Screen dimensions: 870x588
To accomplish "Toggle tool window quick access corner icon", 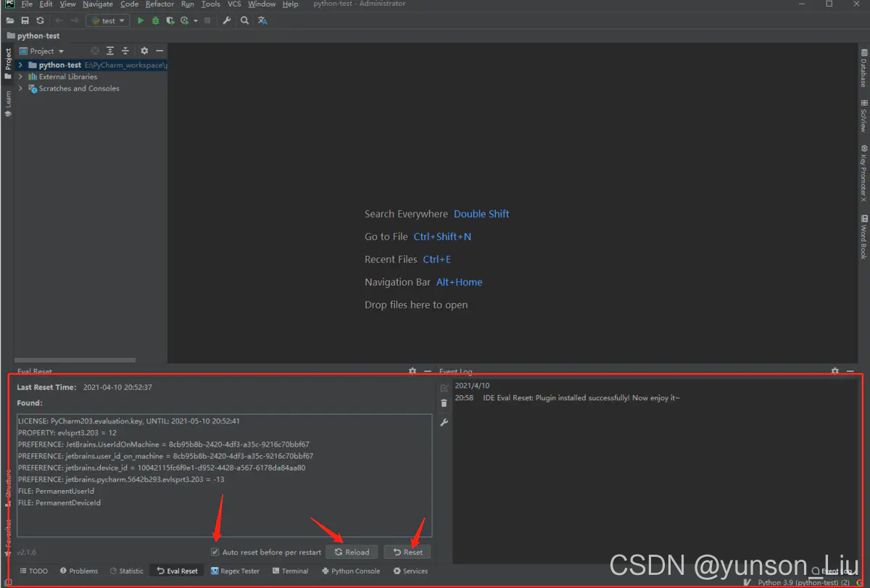I will click(8, 582).
